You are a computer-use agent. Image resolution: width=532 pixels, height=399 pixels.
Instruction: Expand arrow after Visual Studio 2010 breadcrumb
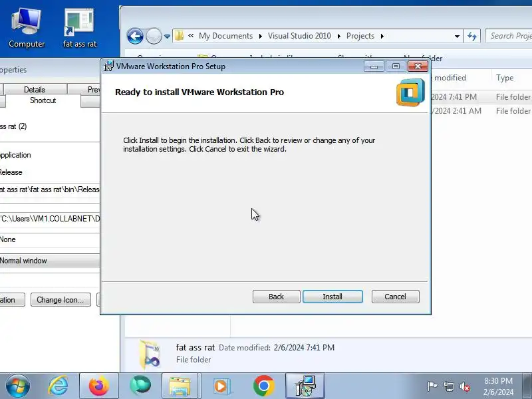tap(339, 37)
